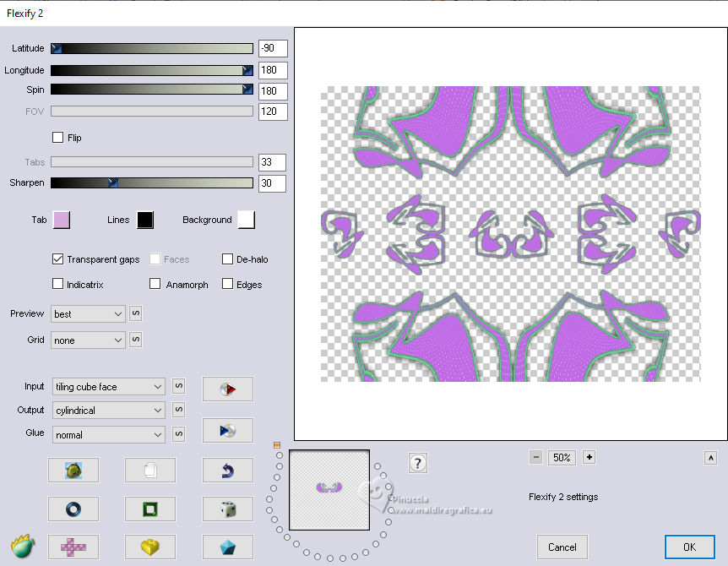Viewport: 728px width, 566px height.
Task: Open the black Lines color swatch
Action: (145, 220)
